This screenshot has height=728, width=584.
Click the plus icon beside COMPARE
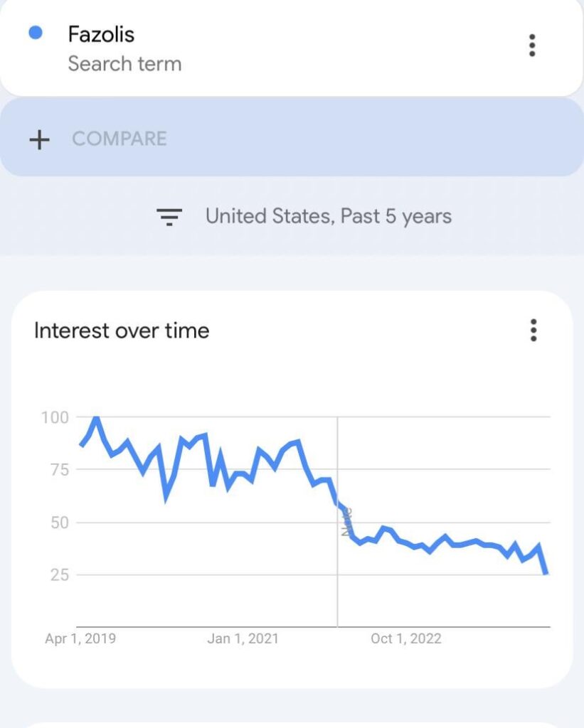click(39, 139)
